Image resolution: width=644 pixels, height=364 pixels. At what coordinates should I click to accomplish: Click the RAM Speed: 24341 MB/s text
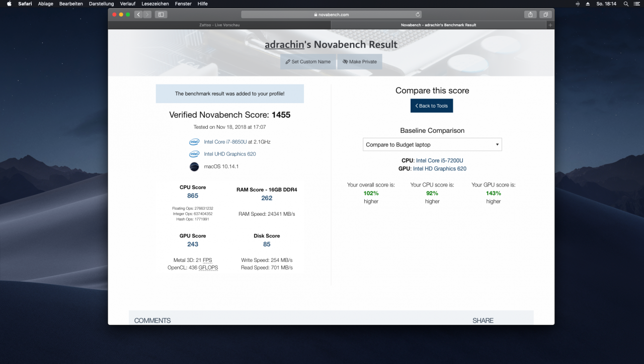[267, 214]
